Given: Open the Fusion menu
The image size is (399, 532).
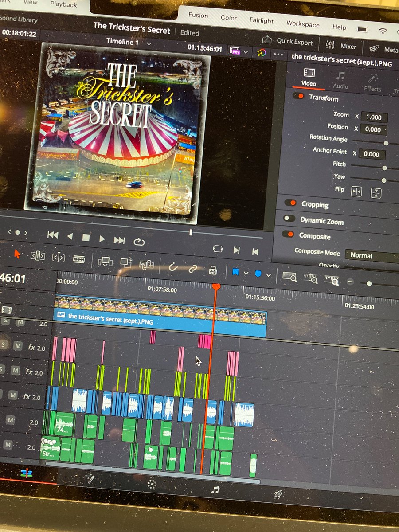Looking at the screenshot, I should pyautogui.click(x=198, y=15).
